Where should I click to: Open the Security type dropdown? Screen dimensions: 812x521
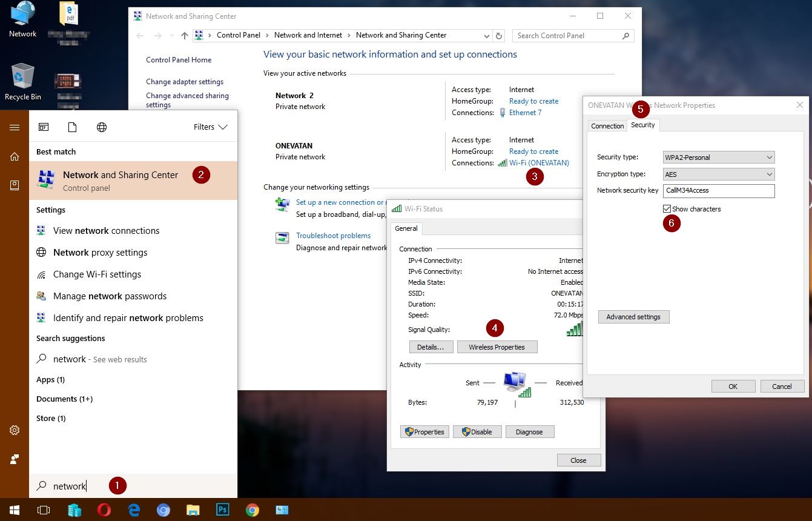(719, 158)
